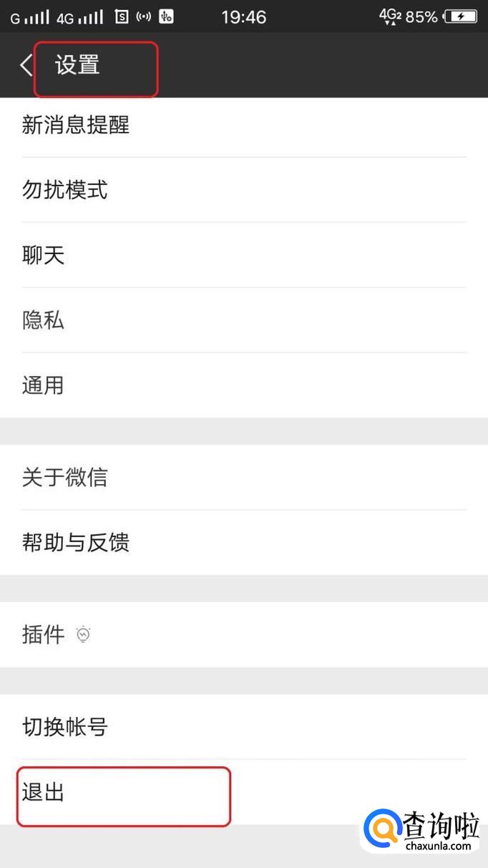Open 关于微信 page

tap(65, 477)
